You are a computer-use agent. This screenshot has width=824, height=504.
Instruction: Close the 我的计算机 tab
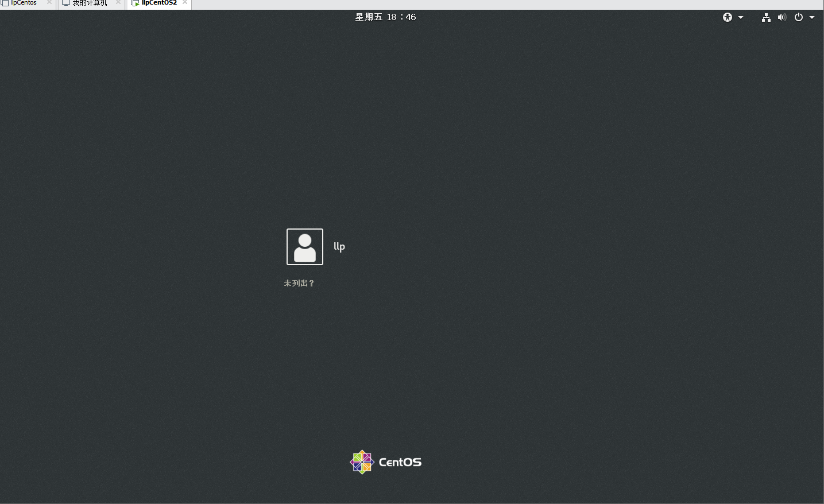(x=118, y=2)
